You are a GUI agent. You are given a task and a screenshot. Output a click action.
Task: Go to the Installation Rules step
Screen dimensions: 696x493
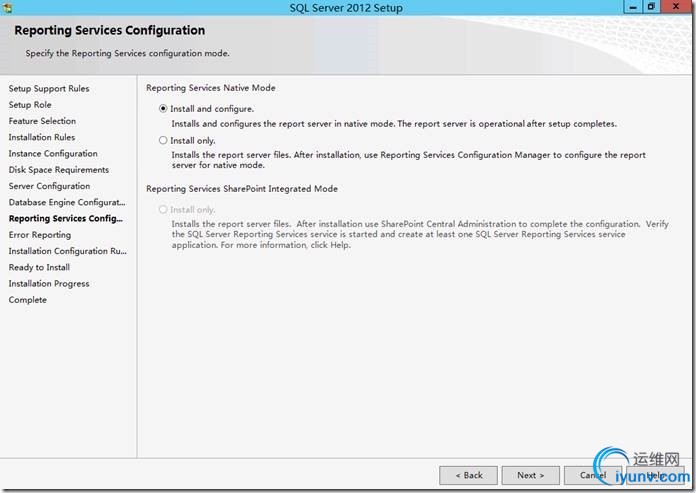(x=42, y=137)
